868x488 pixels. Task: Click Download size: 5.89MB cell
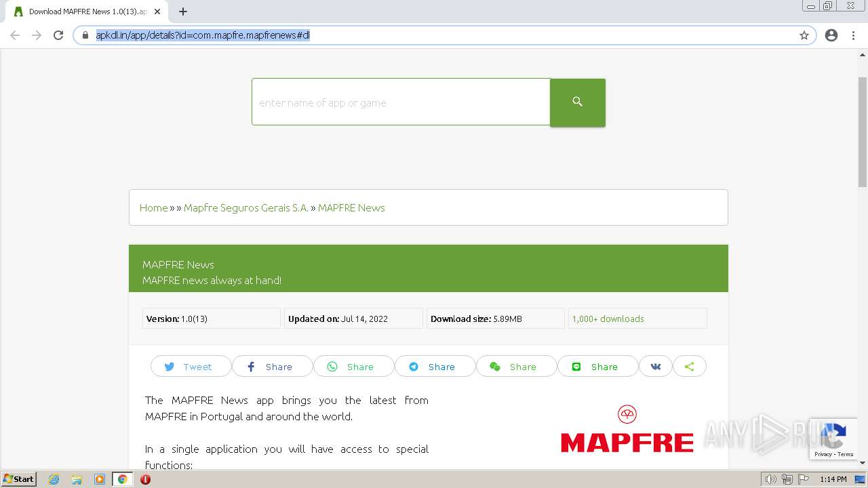coord(496,319)
